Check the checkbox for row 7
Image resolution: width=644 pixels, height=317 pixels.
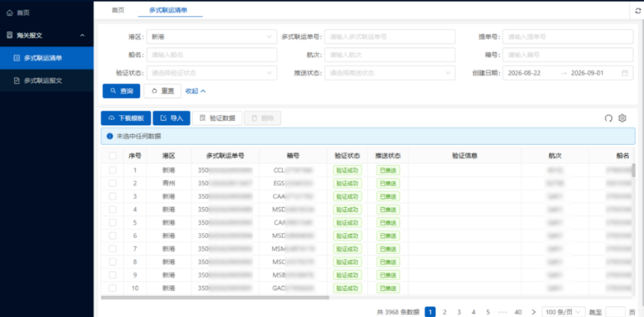[112, 249]
